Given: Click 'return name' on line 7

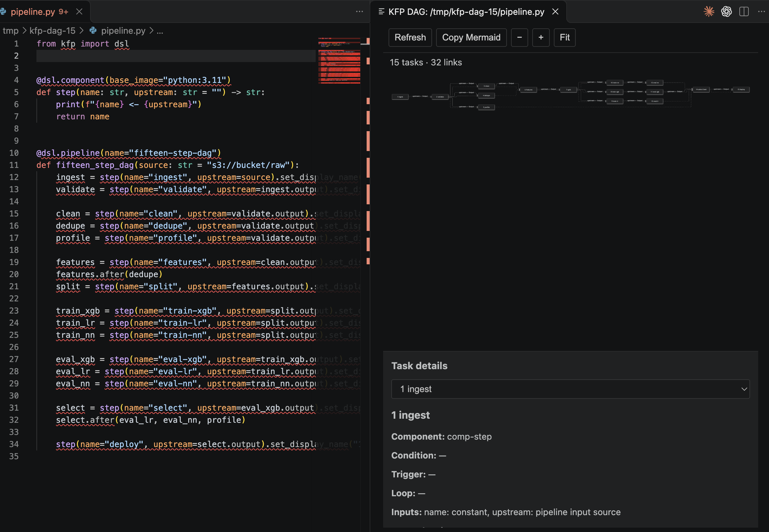Looking at the screenshot, I should pos(83,117).
